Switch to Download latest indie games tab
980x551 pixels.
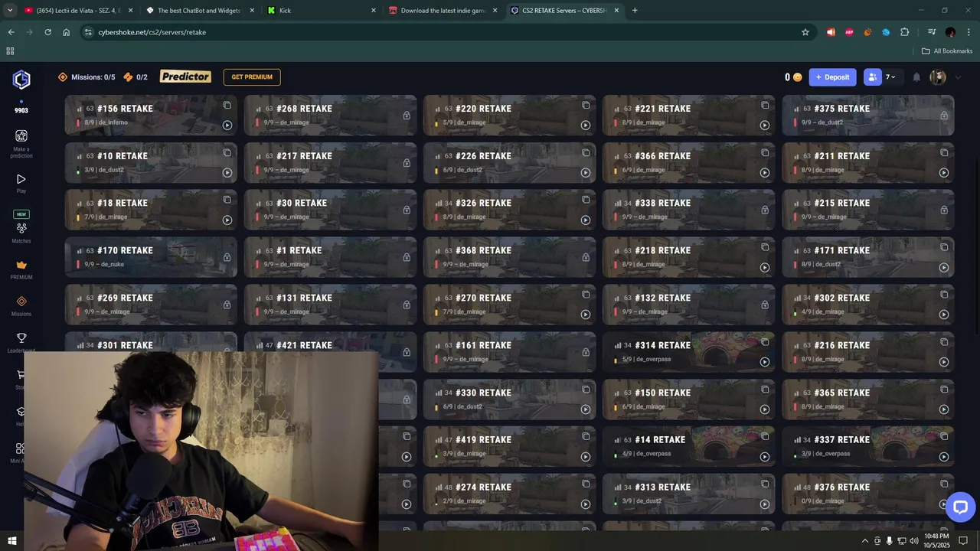(443, 11)
